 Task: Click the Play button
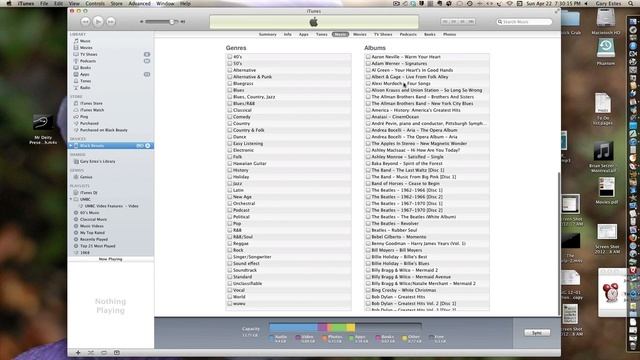(98, 21)
